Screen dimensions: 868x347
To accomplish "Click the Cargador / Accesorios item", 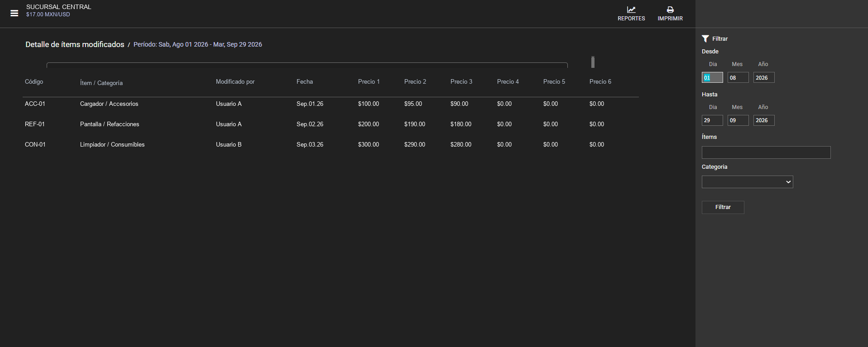I will pos(109,104).
